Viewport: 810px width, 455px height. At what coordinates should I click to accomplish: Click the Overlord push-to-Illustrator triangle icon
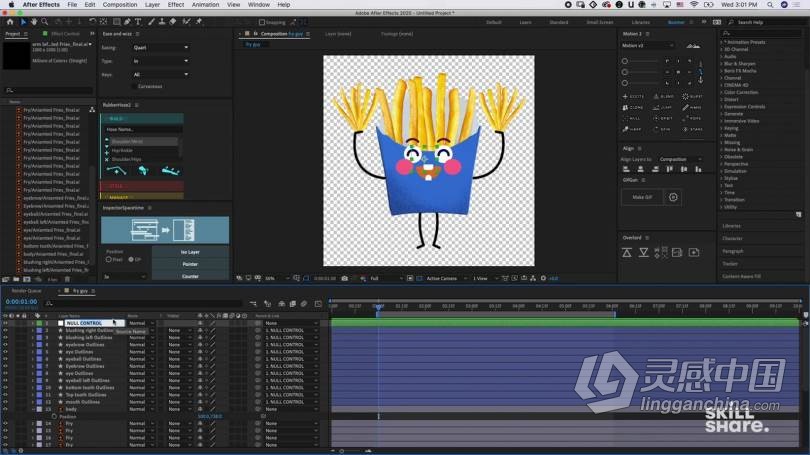click(627, 253)
